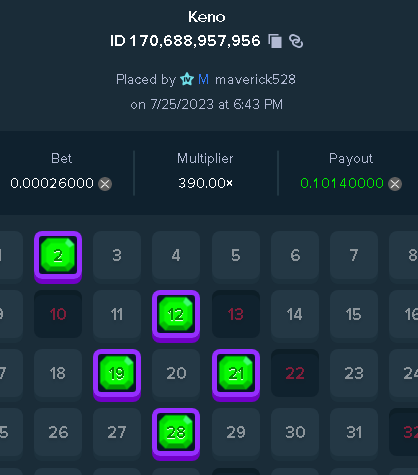418x475 pixels.
Task: Pick Keno tile number 5
Action: [236, 255]
